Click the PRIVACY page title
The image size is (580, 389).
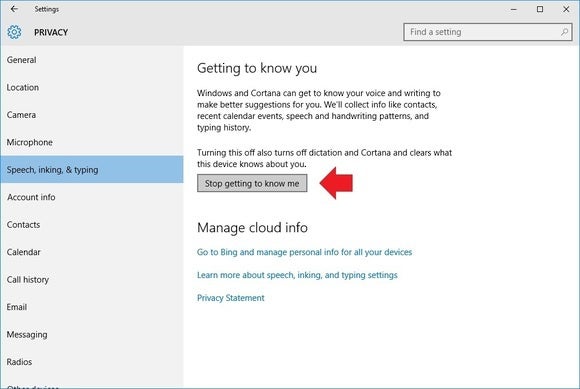click(x=51, y=33)
